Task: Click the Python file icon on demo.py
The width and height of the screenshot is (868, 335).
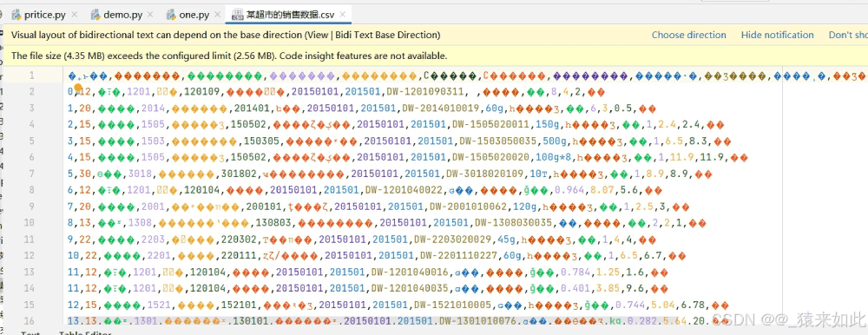Action: pos(95,15)
